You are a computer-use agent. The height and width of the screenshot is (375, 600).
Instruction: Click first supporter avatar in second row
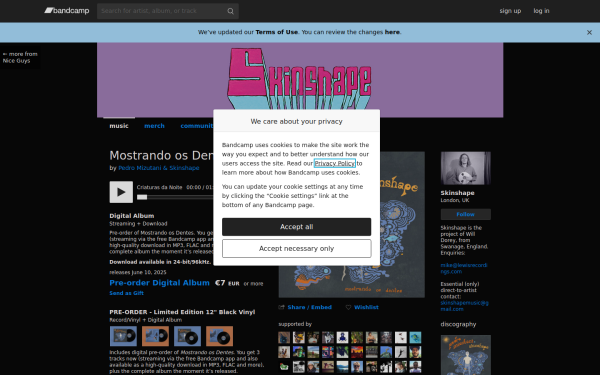(x=284, y=352)
